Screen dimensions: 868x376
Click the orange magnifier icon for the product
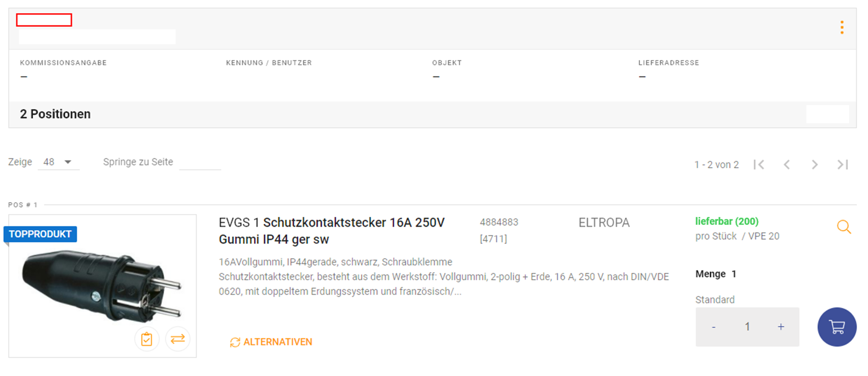[x=844, y=227]
